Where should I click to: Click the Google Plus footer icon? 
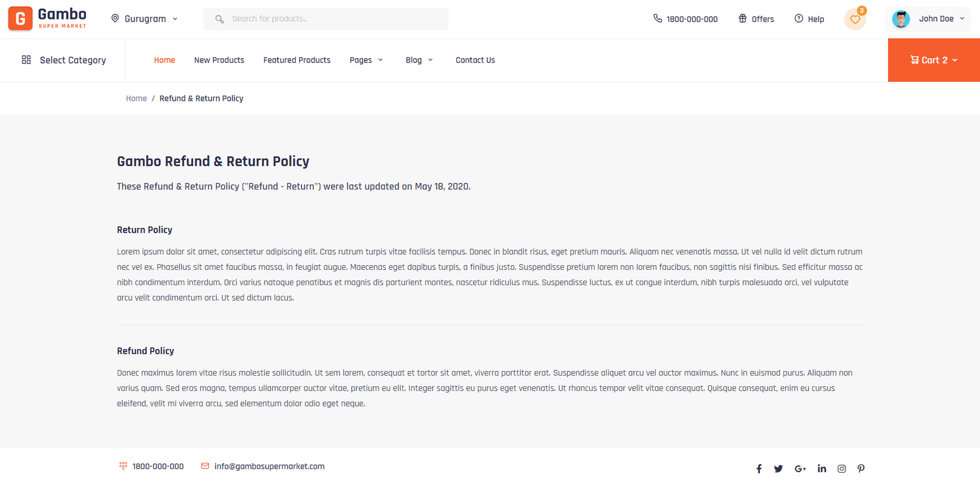point(800,469)
